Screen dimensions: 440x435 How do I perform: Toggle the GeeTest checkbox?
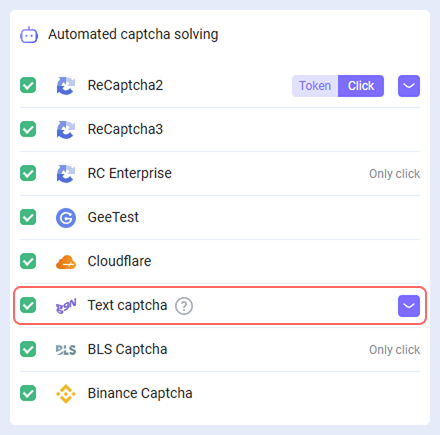tap(28, 217)
